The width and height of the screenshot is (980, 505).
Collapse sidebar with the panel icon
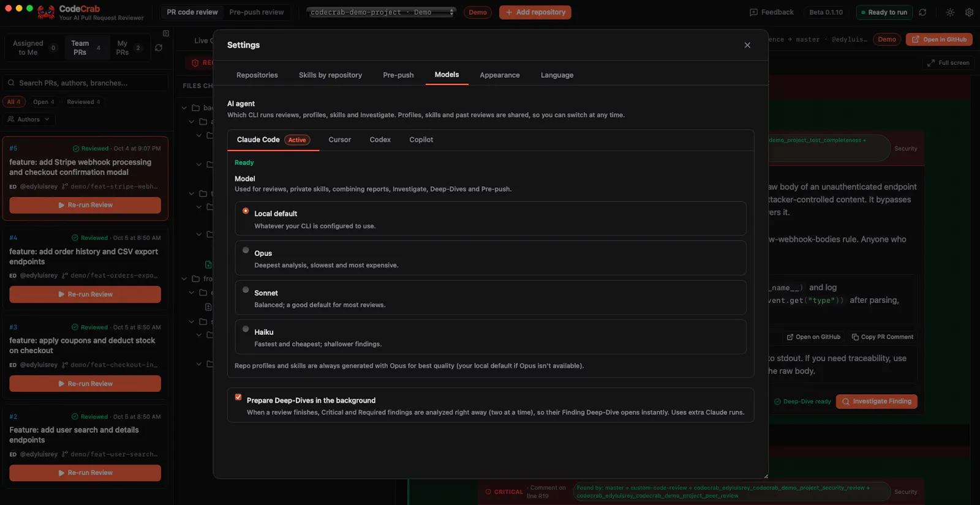(166, 33)
